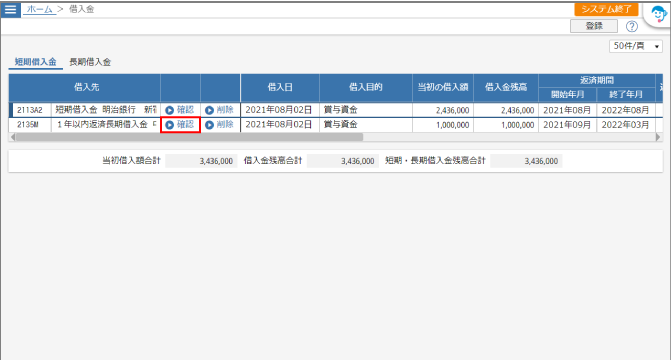The width and height of the screenshot is (671, 360).
Task: Click 削除 for row 2135M
Action: pos(220,125)
